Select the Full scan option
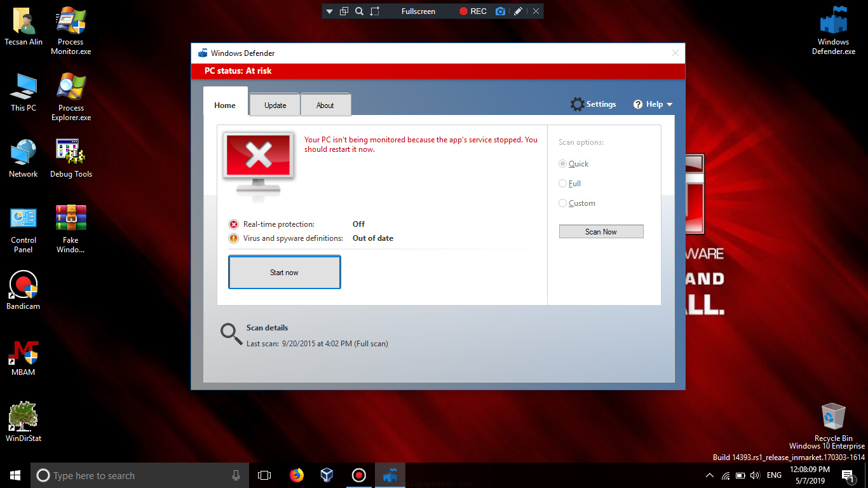Viewport: 868px width, 488px height. pos(570,184)
